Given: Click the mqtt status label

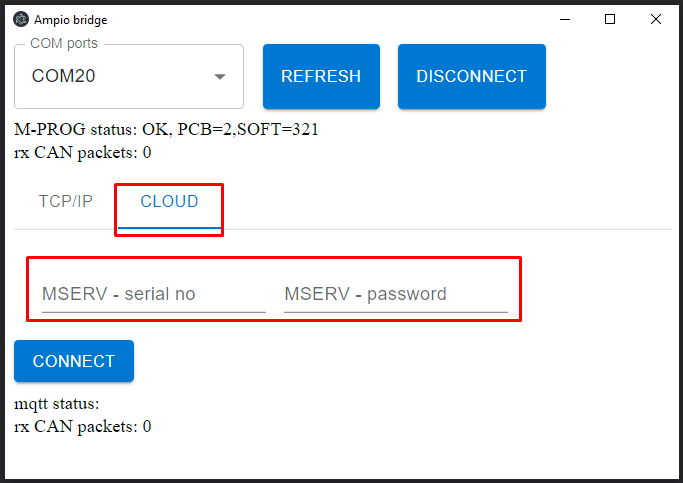Looking at the screenshot, I should 57,404.
